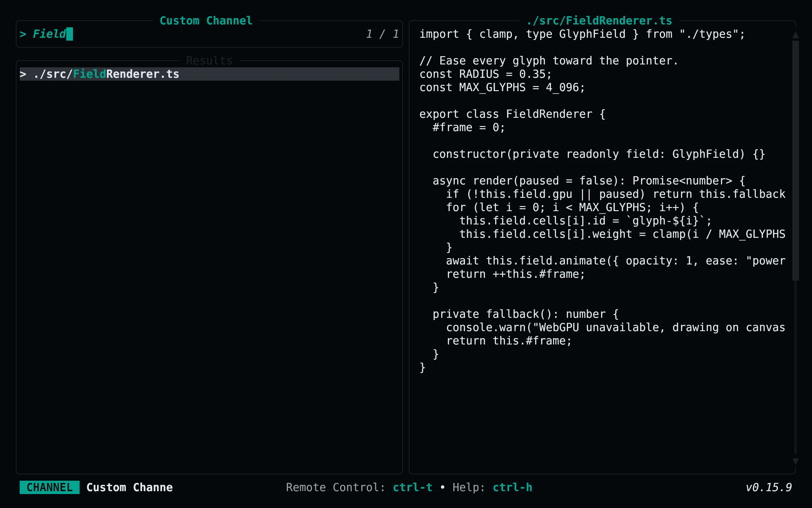The image size is (812, 508).
Task: Click the if (!this.field.gpu || paused) line
Action: [x=616, y=194]
